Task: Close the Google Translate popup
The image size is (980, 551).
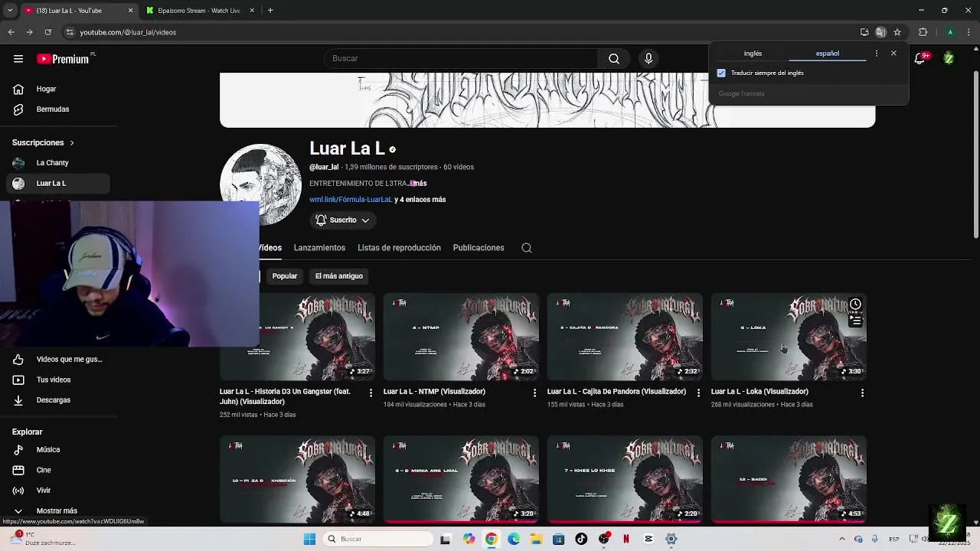Action: point(893,54)
